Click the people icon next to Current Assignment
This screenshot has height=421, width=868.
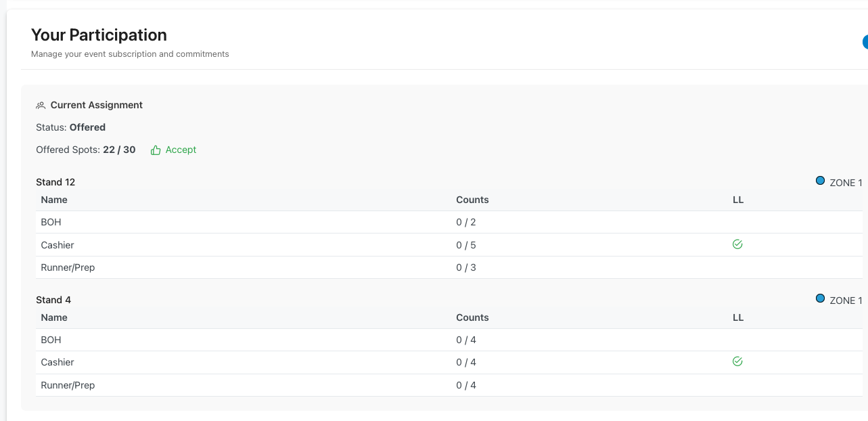click(x=41, y=106)
